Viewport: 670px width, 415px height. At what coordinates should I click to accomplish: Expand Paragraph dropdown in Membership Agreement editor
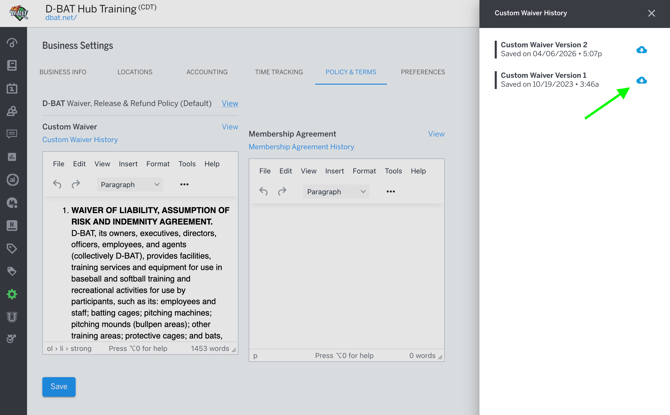pos(336,191)
